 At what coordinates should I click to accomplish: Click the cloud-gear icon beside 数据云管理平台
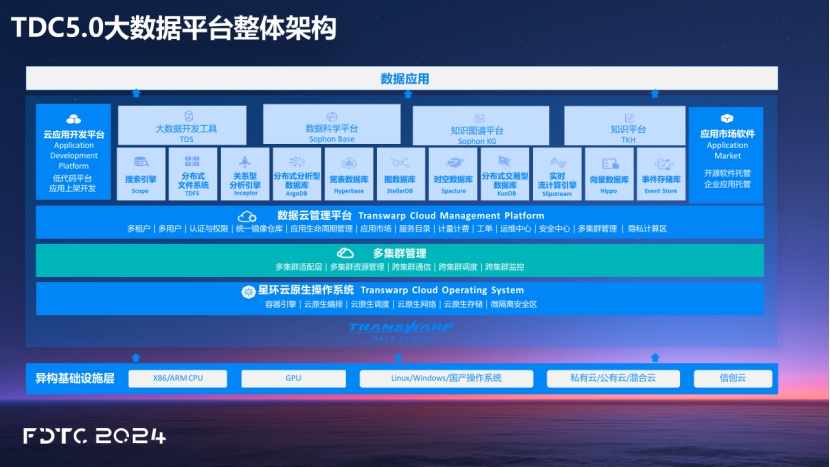pyautogui.click(x=247, y=216)
